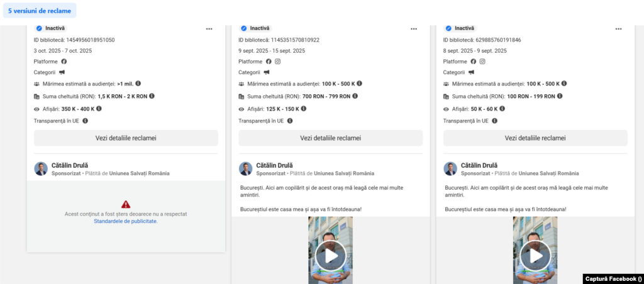This screenshot has height=284, width=644.
Task: Click the Facebook platform icon in the 3 oct. ad
Action: [x=64, y=62]
